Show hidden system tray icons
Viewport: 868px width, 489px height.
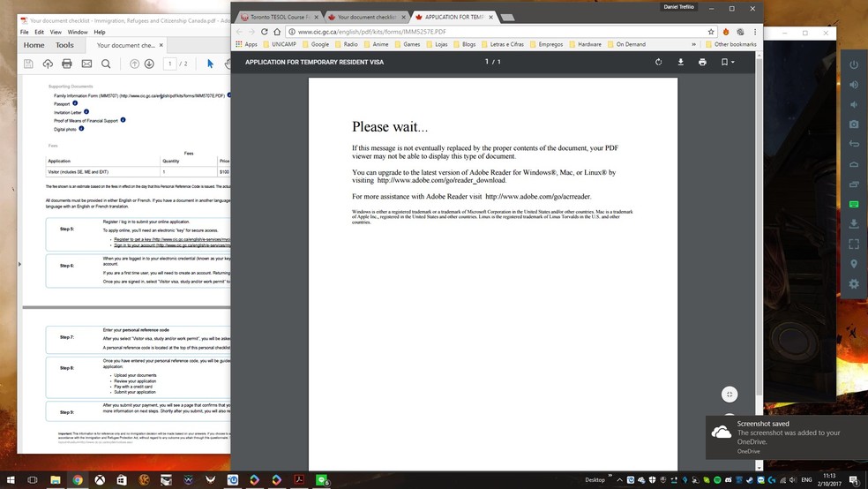pos(619,479)
